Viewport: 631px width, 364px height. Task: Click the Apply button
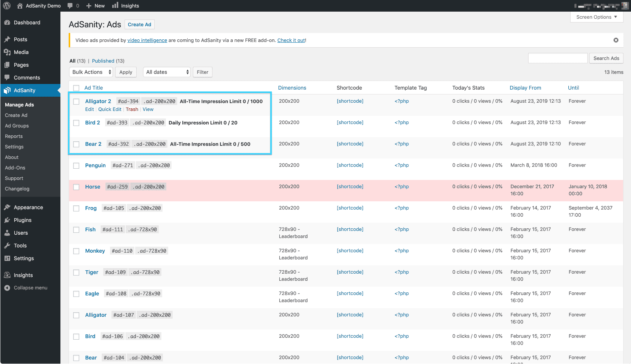tap(126, 72)
